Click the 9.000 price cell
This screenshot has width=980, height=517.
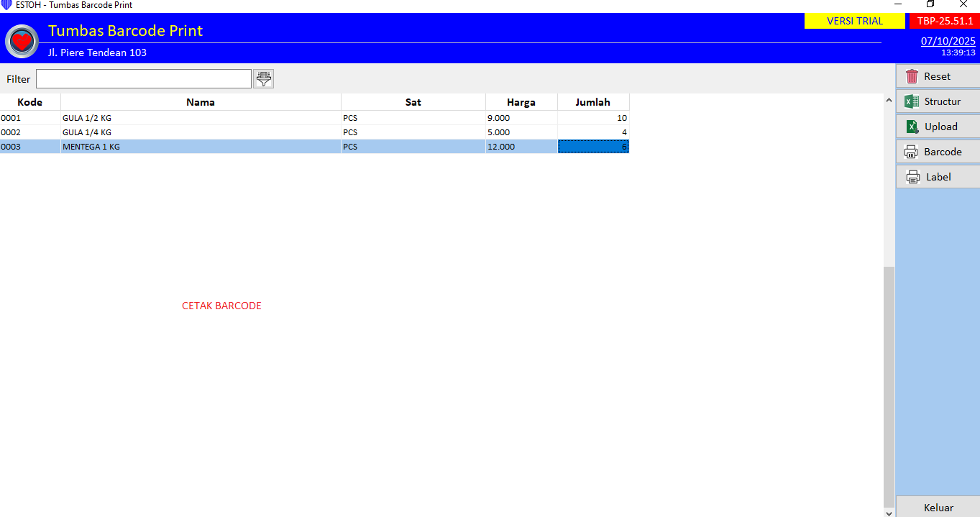[x=521, y=118]
